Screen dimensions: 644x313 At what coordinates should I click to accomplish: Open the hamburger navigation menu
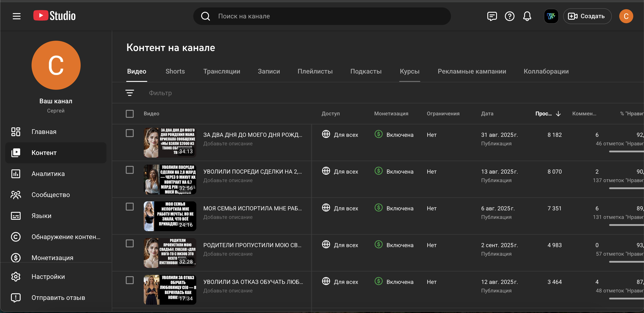(x=16, y=16)
